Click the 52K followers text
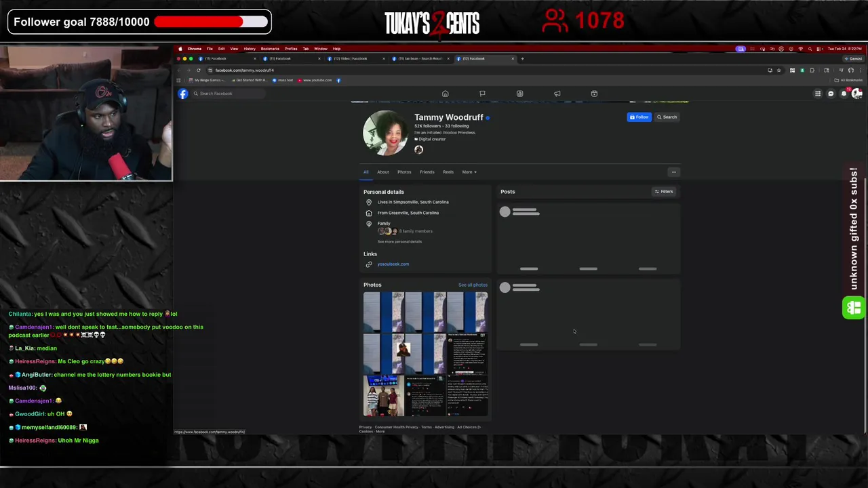 428,126
